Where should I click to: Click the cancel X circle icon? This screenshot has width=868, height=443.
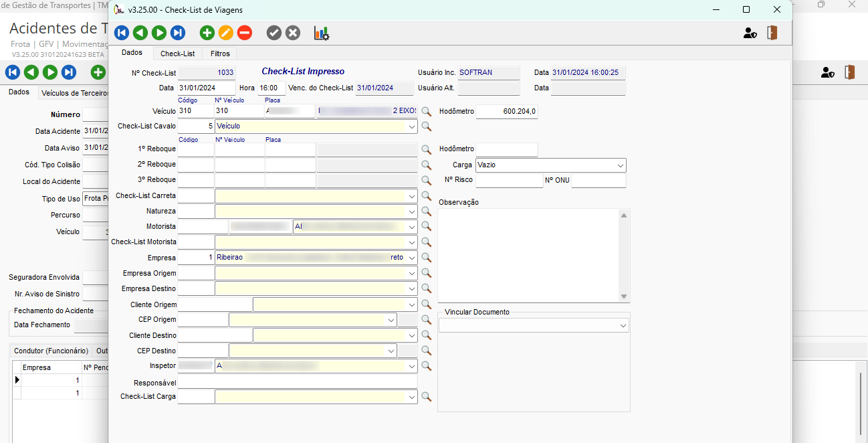293,33
